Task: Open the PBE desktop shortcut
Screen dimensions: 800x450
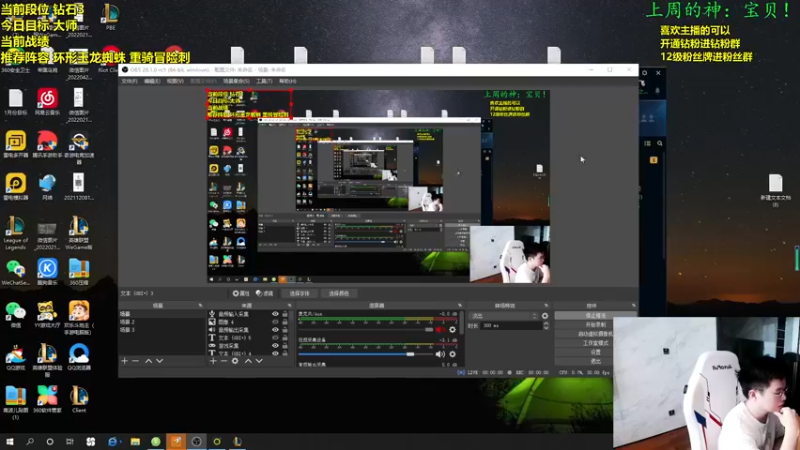Action: [x=110, y=17]
